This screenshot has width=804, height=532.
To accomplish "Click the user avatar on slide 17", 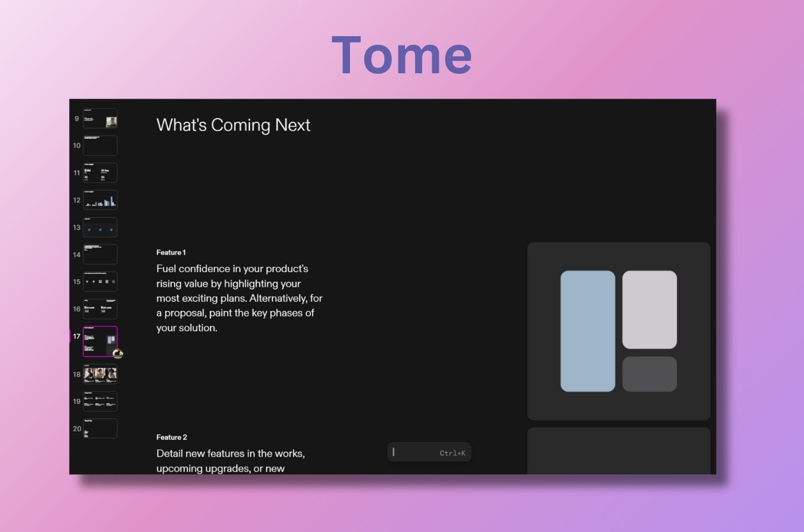I will click(x=118, y=353).
